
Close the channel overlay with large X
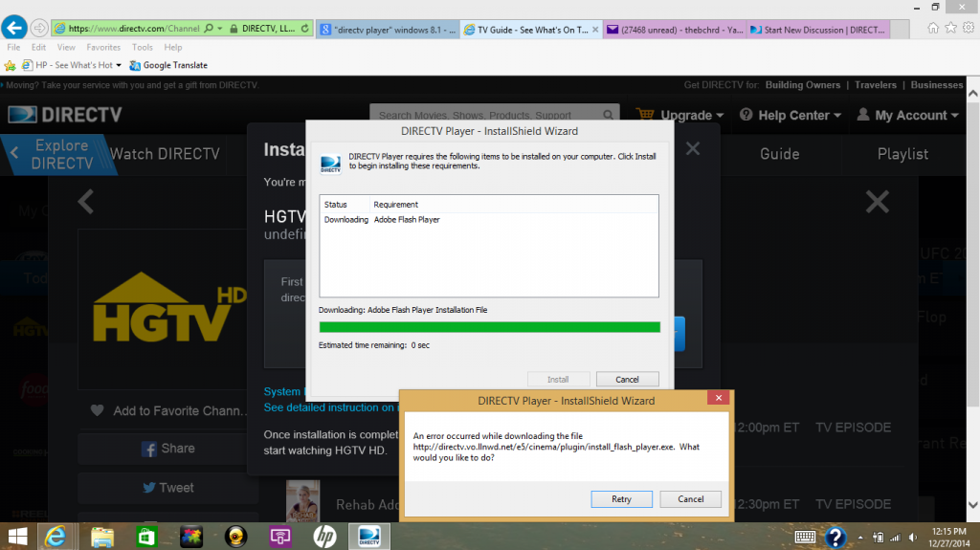click(x=877, y=201)
